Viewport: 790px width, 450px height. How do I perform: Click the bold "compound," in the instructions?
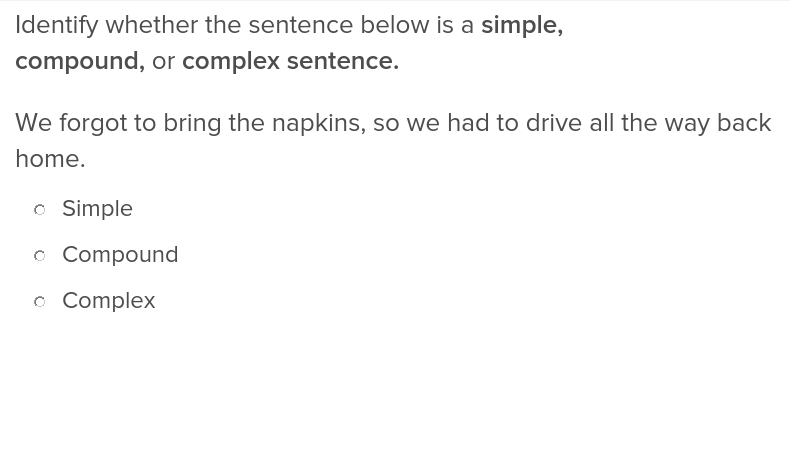point(79,61)
